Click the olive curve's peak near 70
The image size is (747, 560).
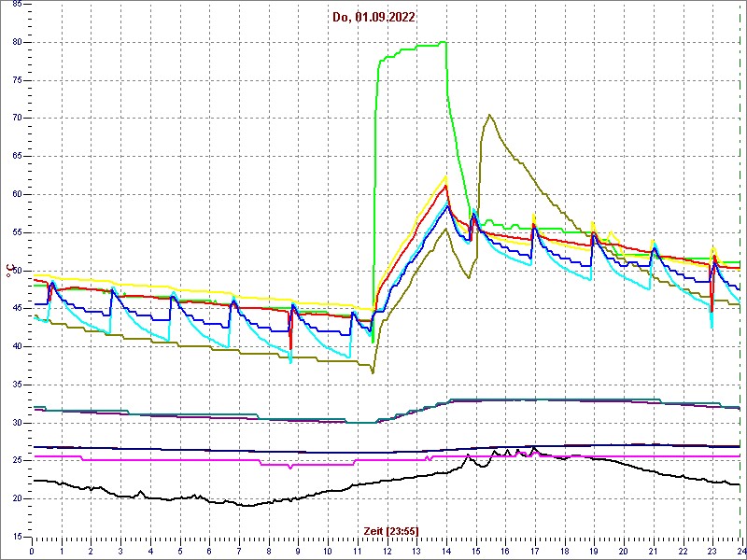[x=489, y=115]
